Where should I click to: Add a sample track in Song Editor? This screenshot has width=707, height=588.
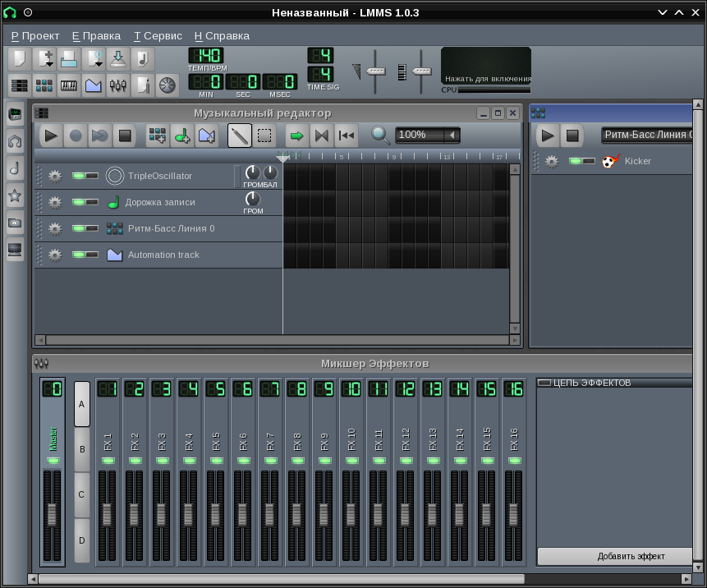tap(181, 136)
